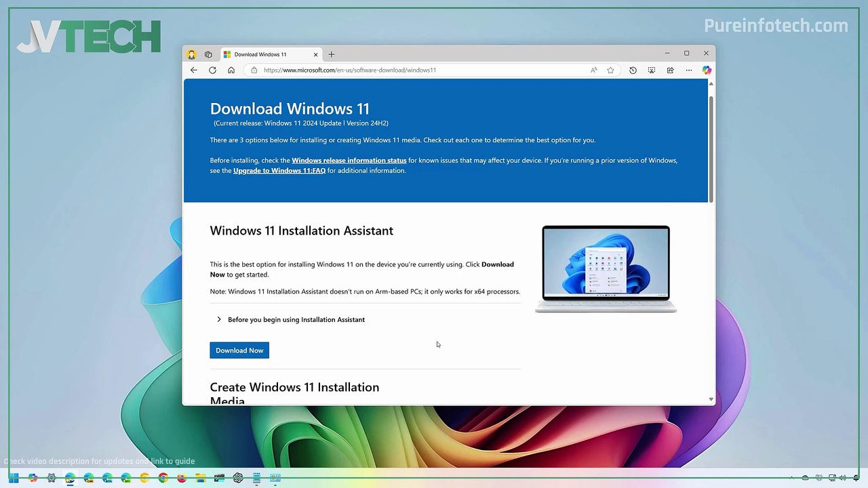
Task: Click the scrollbar down arrow
Action: [x=711, y=399]
